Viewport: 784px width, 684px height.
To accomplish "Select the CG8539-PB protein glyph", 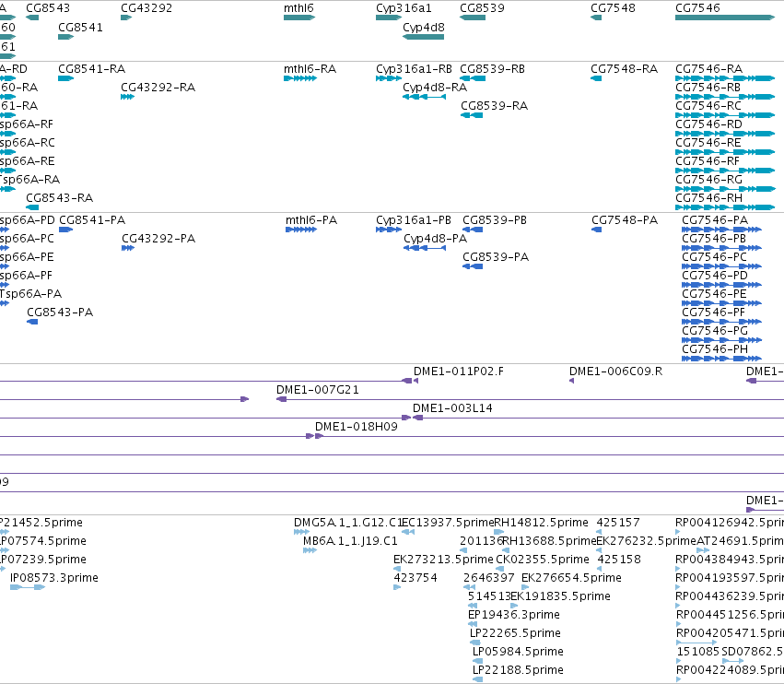I will coord(473,230).
